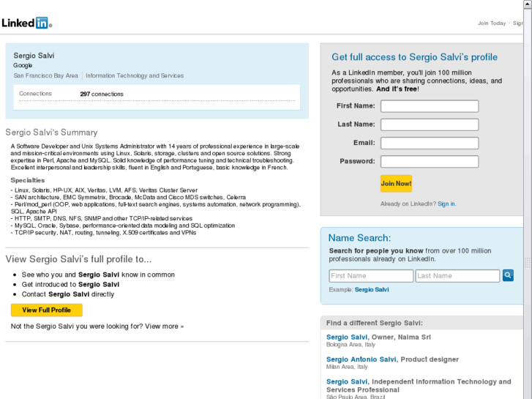This screenshot has width=532, height=399.
Task: Open Sergio Salvi, Owner, Naima Srl profile
Action: pyautogui.click(x=347, y=338)
